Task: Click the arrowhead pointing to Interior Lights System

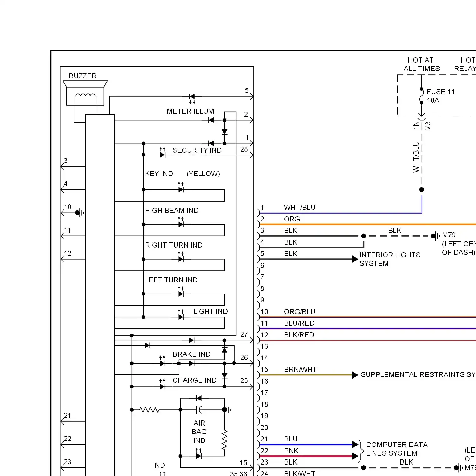Action: [x=355, y=259]
